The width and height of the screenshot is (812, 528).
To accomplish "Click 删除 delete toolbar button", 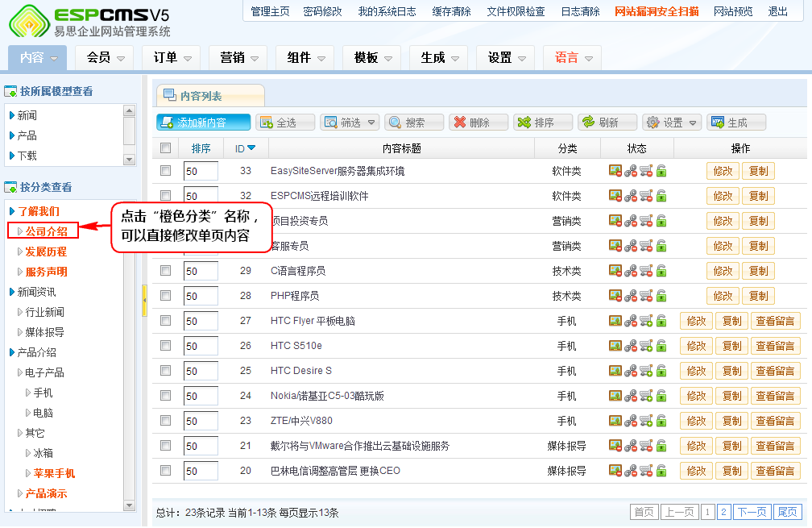I will click(478, 123).
